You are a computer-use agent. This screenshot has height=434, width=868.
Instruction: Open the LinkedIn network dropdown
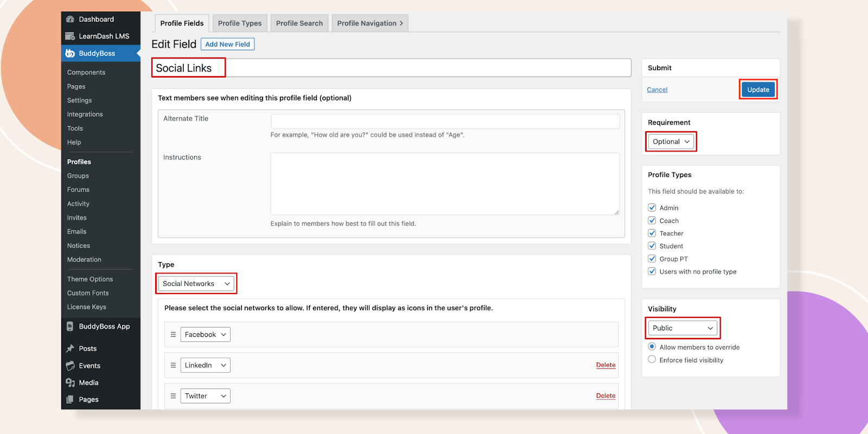tap(205, 365)
